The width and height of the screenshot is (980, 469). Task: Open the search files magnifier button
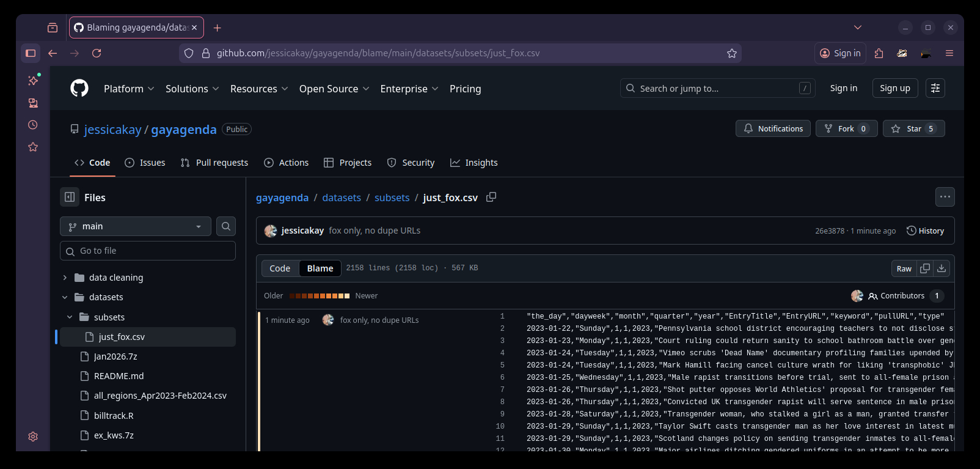[226, 226]
